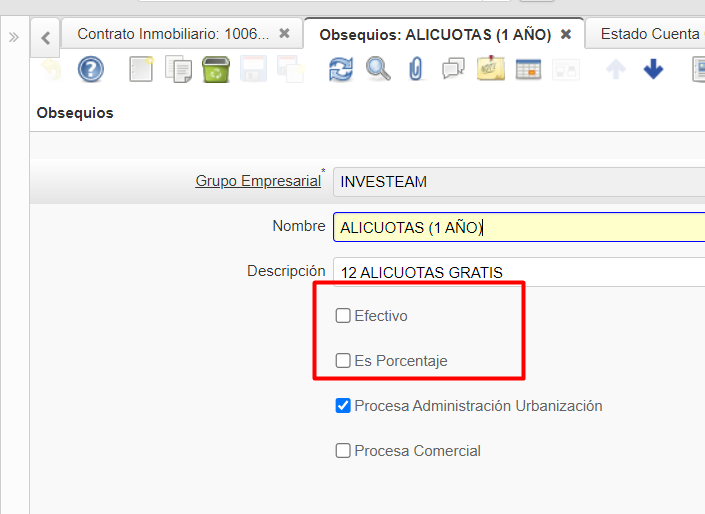Open the Help question mark icon
Image resolution: width=705 pixels, height=514 pixels.
[91, 69]
